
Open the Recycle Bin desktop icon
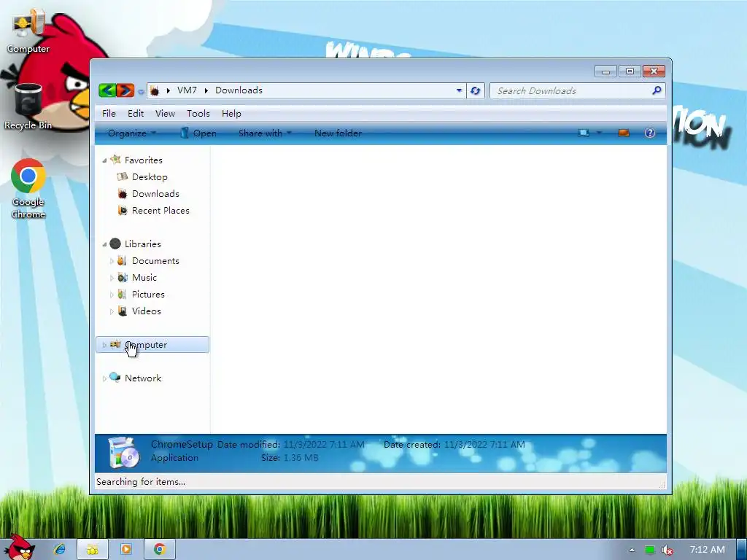coord(28,106)
